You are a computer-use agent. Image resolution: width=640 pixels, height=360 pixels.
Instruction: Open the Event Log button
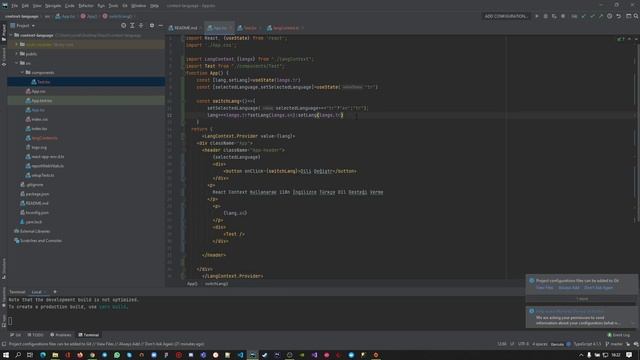click(619, 335)
